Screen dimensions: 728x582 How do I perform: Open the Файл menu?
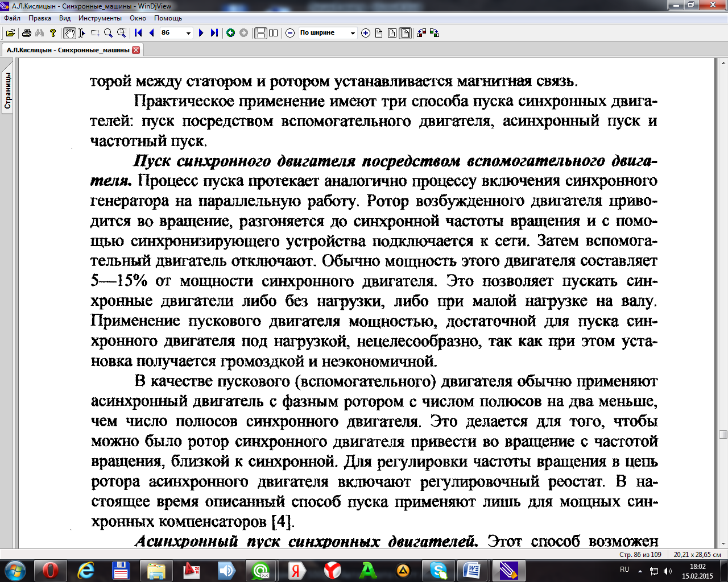12,18
